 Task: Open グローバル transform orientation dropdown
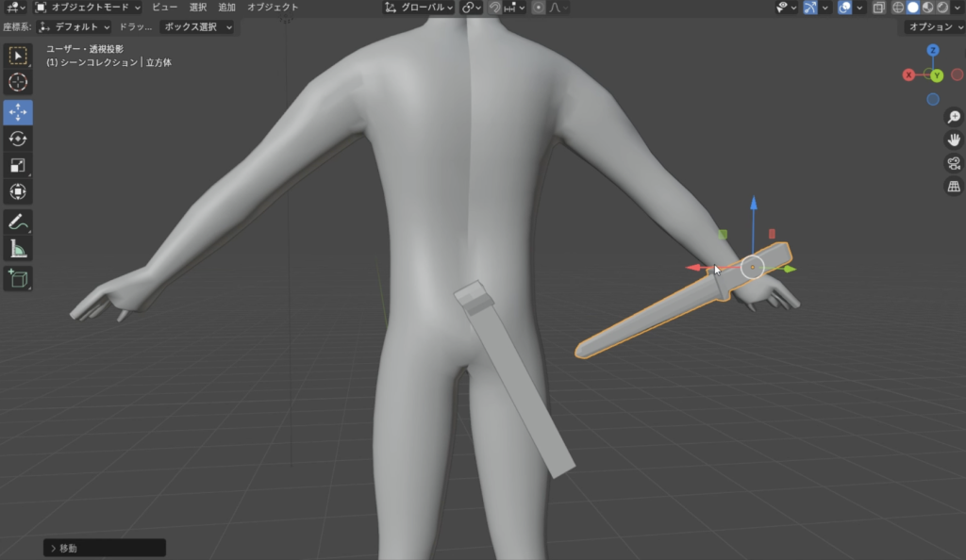coord(418,8)
